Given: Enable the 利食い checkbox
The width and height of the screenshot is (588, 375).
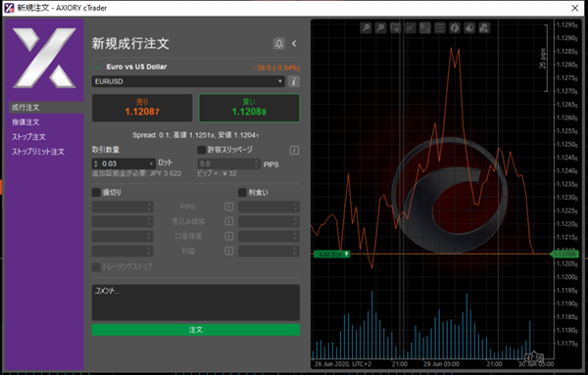Looking at the screenshot, I should [242, 193].
